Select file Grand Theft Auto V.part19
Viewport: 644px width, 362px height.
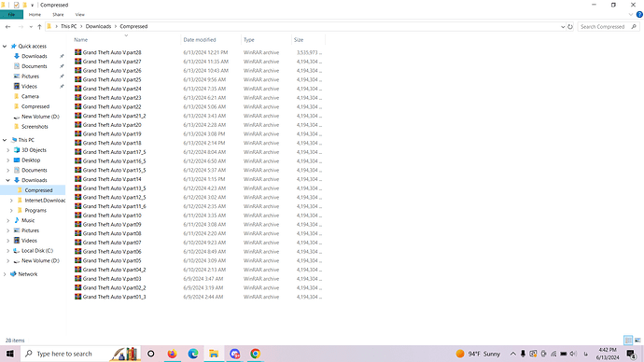pyautogui.click(x=112, y=133)
